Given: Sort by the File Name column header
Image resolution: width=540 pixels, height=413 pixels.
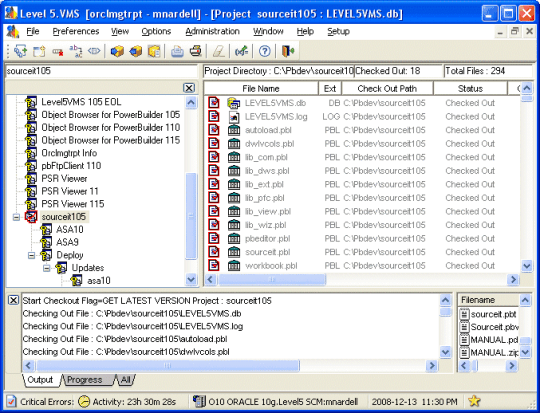Looking at the screenshot, I should click(x=261, y=89).
